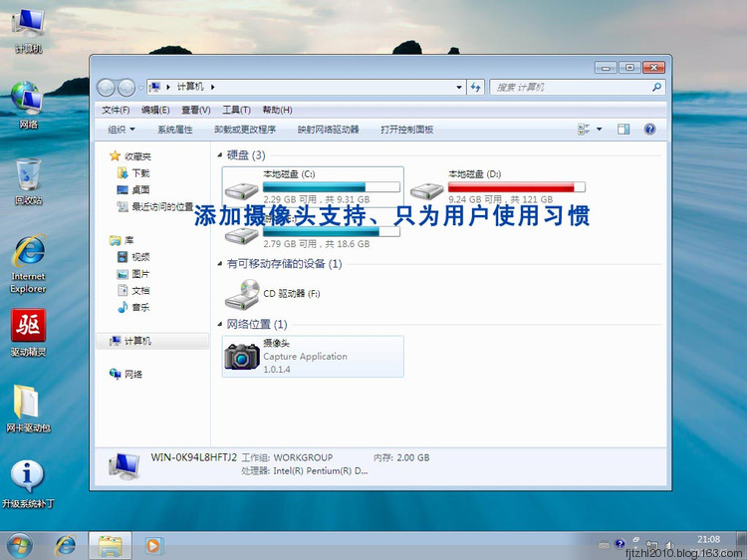
Task: Select 下载 in the favorites sidebar
Action: pyautogui.click(x=140, y=173)
